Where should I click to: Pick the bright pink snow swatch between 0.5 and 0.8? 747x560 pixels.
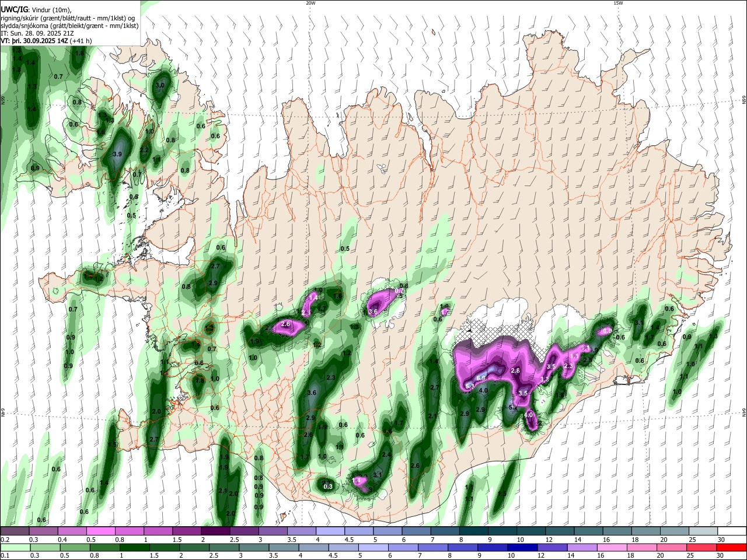(100, 531)
